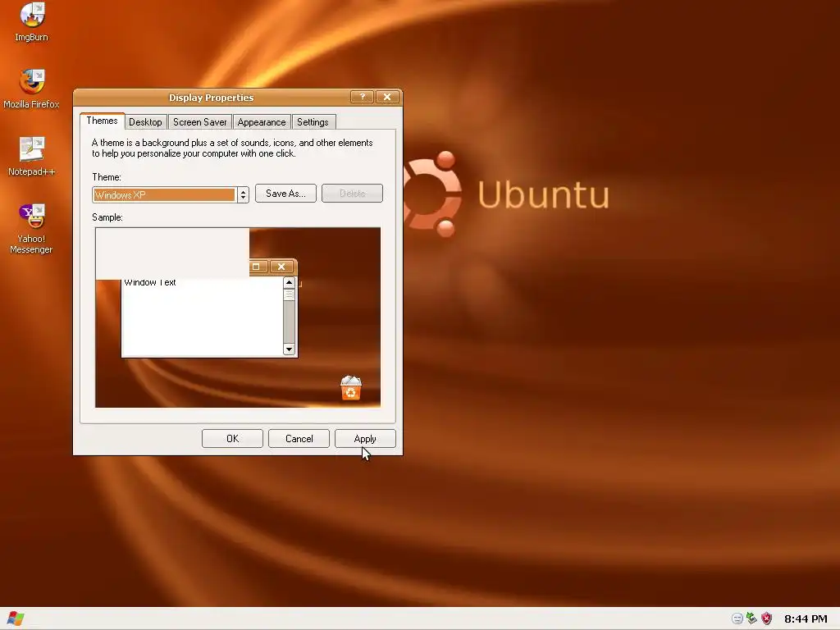Click Recycle Bin icon in theme sample
Viewport: 840px width, 630px height.
[351, 388]
